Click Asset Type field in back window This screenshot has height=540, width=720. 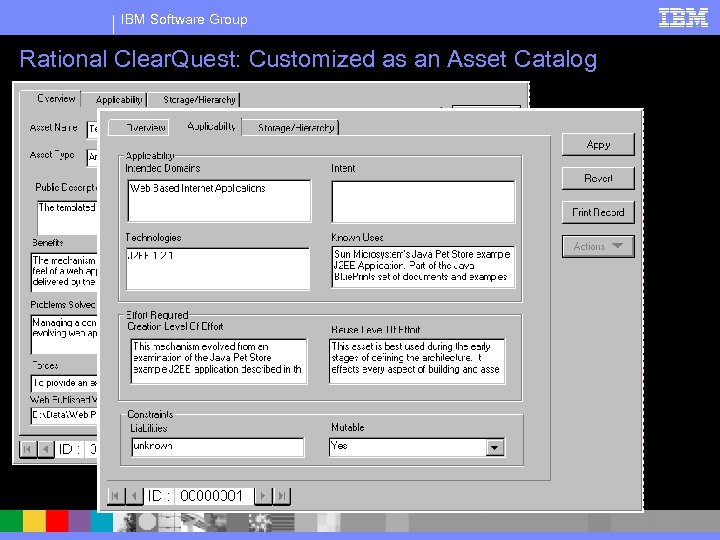pyautogui.click(x=92, y=157)
